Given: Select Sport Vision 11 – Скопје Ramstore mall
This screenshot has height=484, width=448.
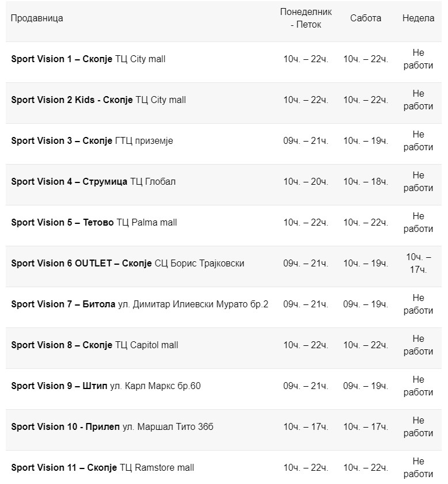Looking at the screenshot, I should (x=102, y=467).
